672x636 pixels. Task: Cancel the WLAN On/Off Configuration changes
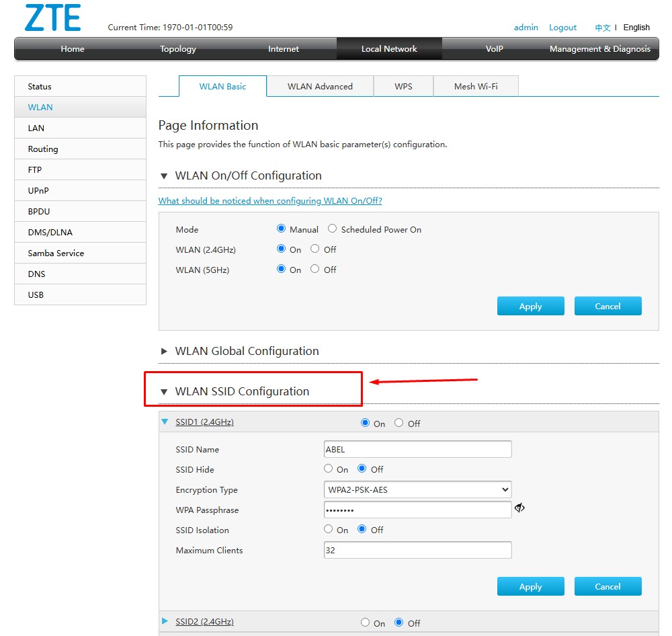click(607, 306)
